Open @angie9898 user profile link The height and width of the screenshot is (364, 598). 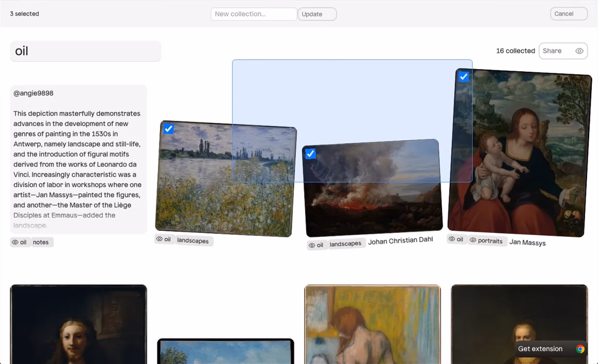(33, 93)
